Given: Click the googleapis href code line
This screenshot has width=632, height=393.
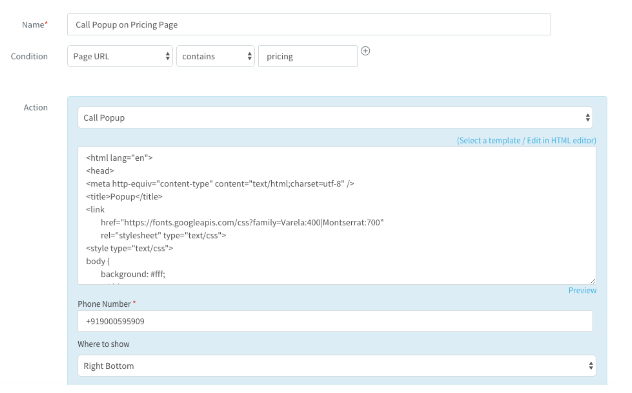Looking at the screenshot, I should click(242, 222).
